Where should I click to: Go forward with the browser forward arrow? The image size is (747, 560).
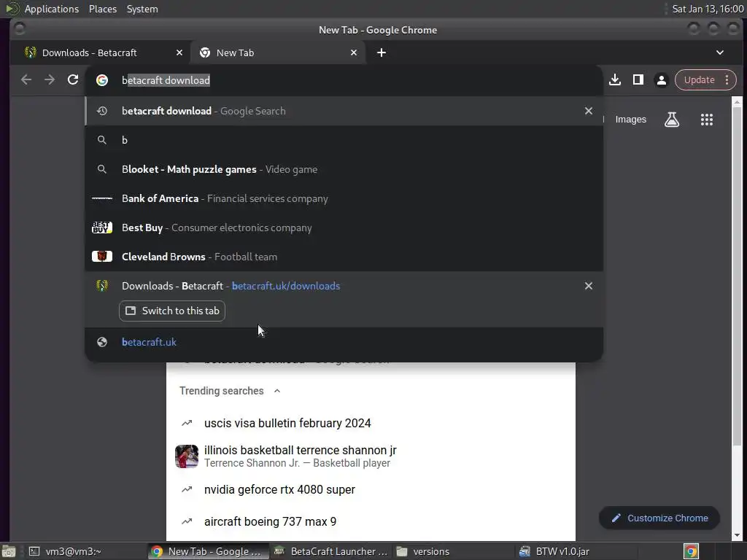(50, 80)
